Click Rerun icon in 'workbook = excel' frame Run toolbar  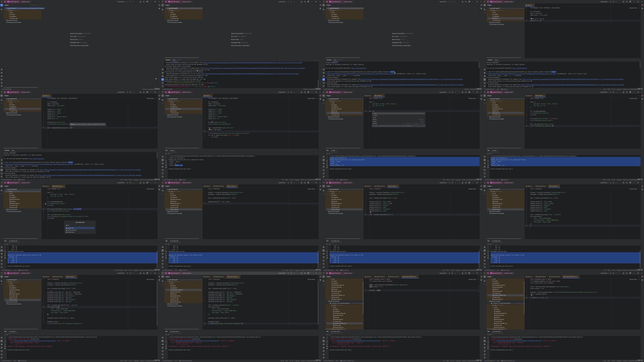pyautogui.click(x=327, y=335)
